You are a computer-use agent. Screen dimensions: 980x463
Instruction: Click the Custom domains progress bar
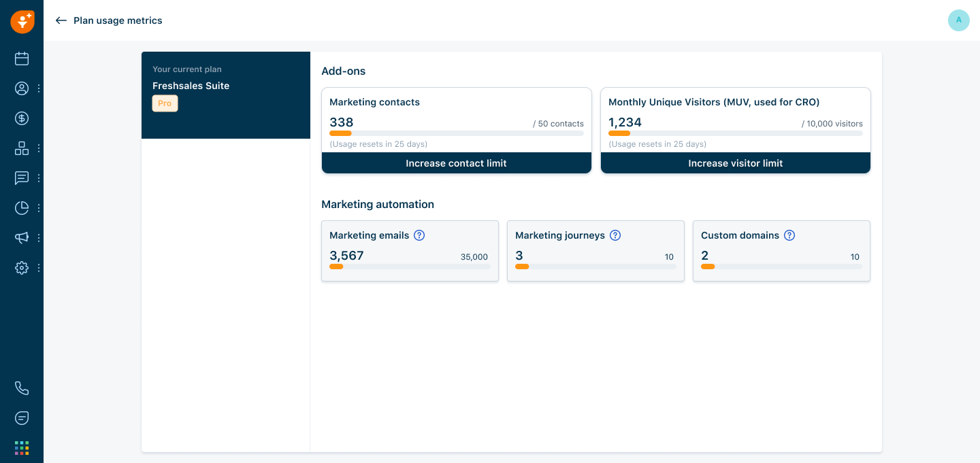781,267
